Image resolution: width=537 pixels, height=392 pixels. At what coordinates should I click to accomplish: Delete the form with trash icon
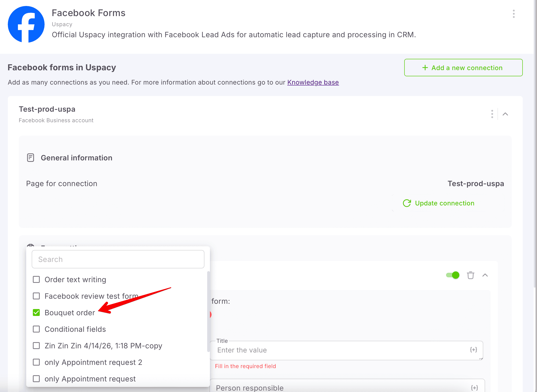point(470,275)
